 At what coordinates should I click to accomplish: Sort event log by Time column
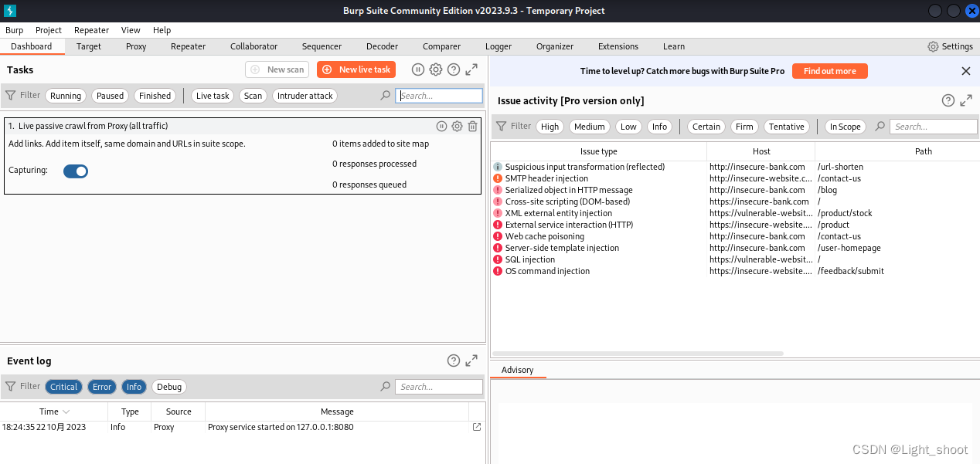[x=54, y=412]
